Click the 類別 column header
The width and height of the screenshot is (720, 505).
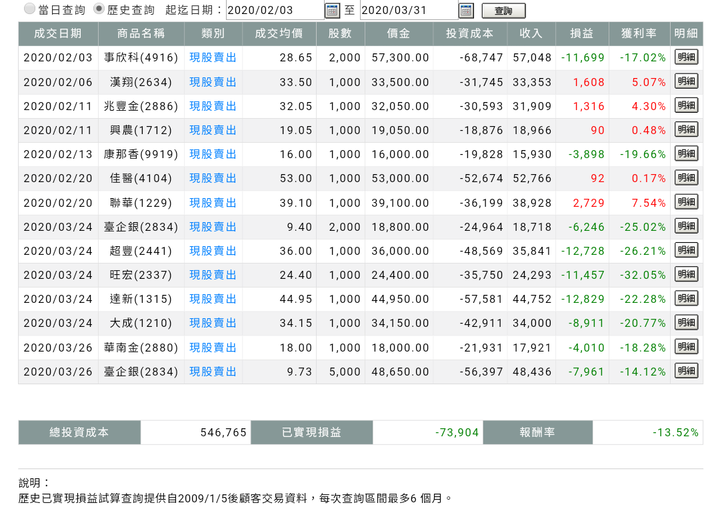[213, 34]
